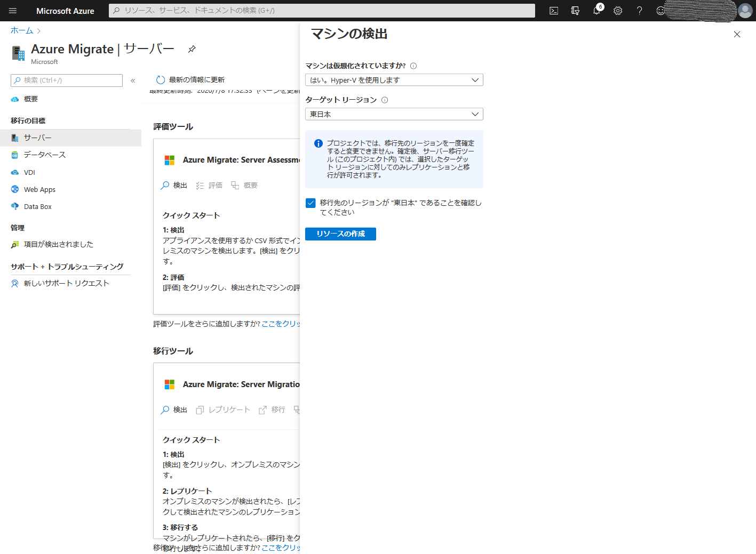
Task: Open the virtualization type dropdown (Hyper-V)
Action: pyautogui.click(x=394, y=80)
